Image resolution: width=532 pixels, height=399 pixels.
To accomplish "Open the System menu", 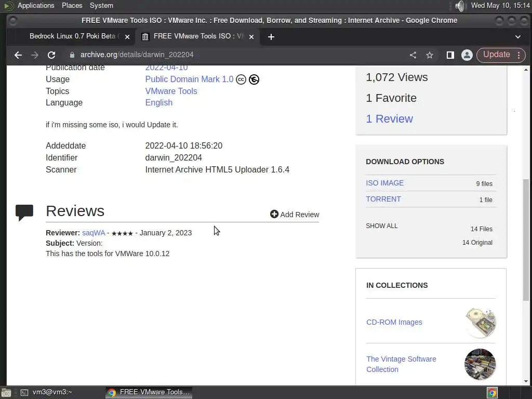I will tap(101, 5).
